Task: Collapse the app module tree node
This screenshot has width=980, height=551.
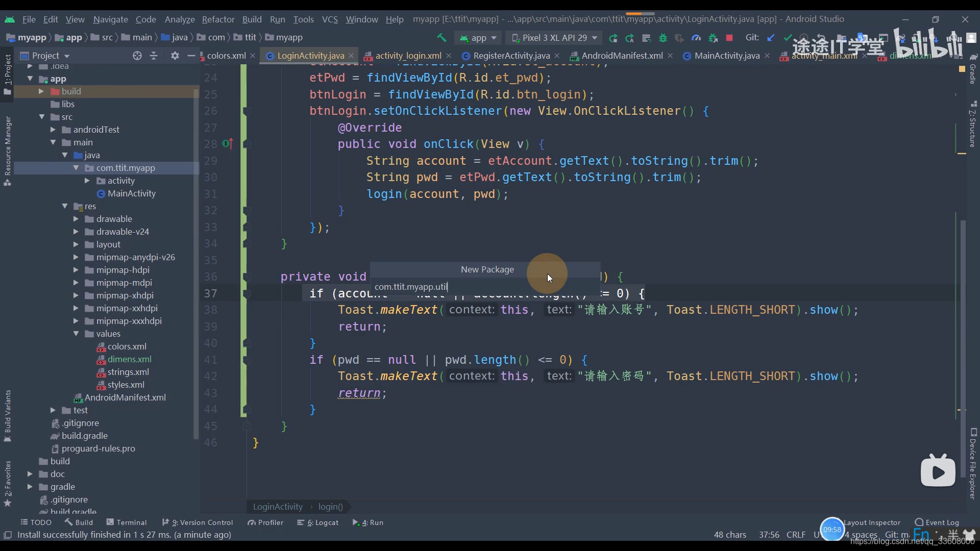Action: (30, 79)
